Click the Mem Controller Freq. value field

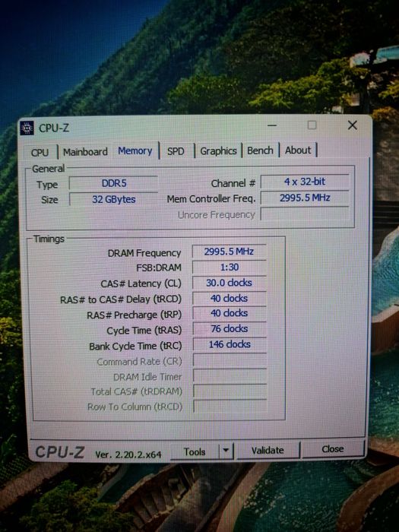(x=305, y=198)
